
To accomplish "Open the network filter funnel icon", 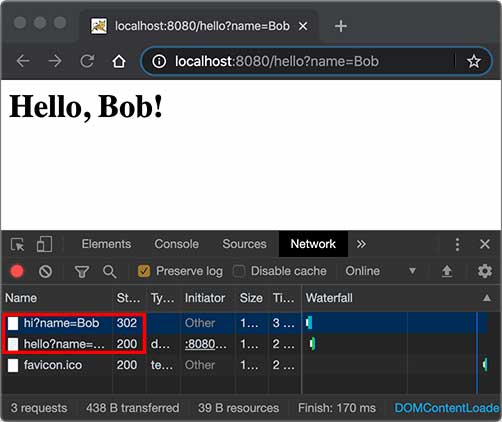I will [82, 272].
